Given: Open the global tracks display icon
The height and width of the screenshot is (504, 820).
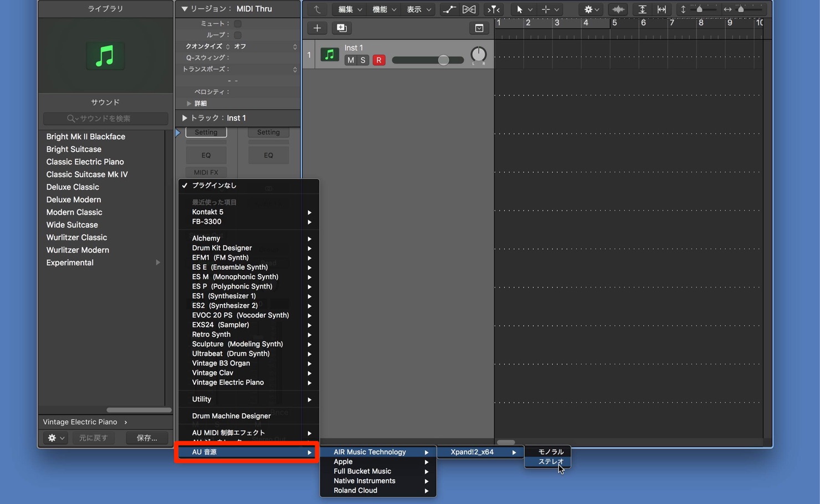Looking at the screenshot, I should [x=479, y=28].
